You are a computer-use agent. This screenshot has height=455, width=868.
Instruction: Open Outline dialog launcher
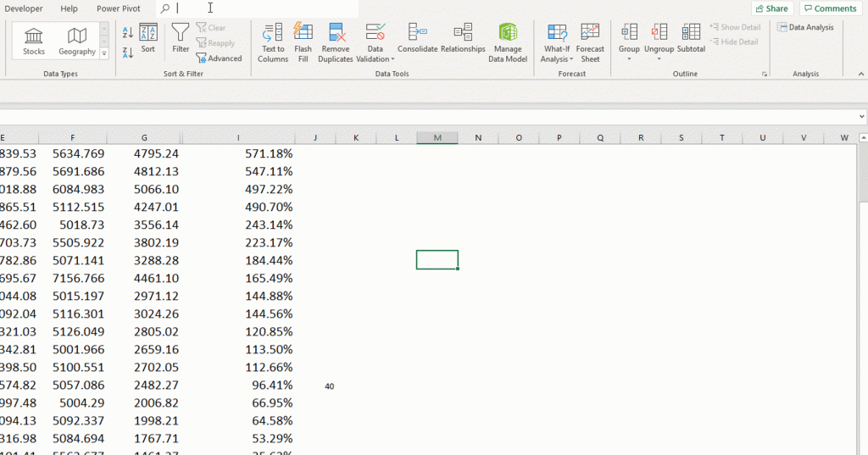pos(765,75)
